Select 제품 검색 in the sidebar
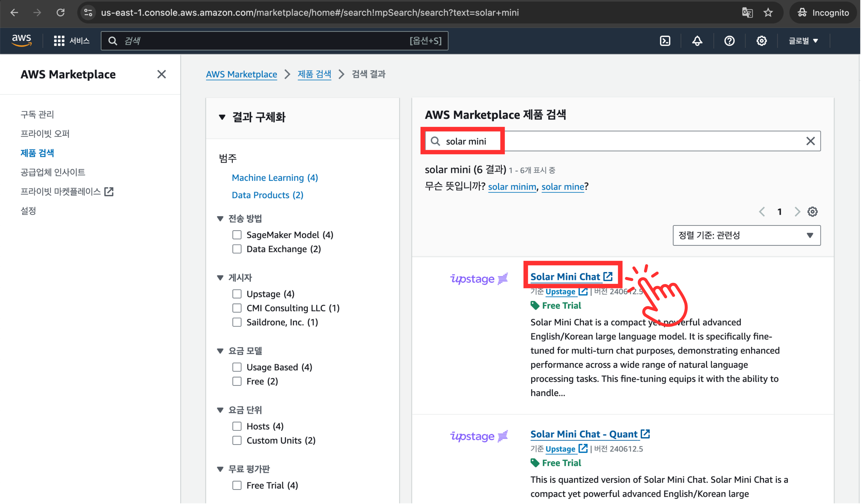This screenshot has width=861, height=504. point(37,153)
